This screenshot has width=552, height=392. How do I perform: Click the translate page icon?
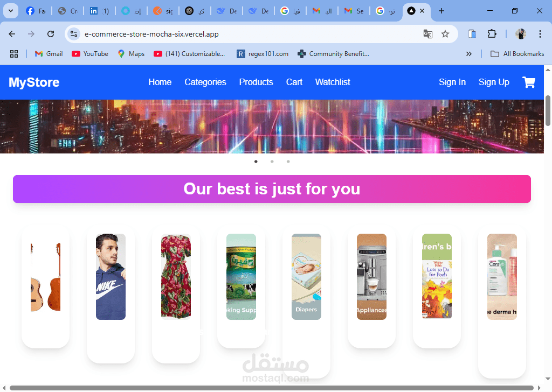(427, 34)
